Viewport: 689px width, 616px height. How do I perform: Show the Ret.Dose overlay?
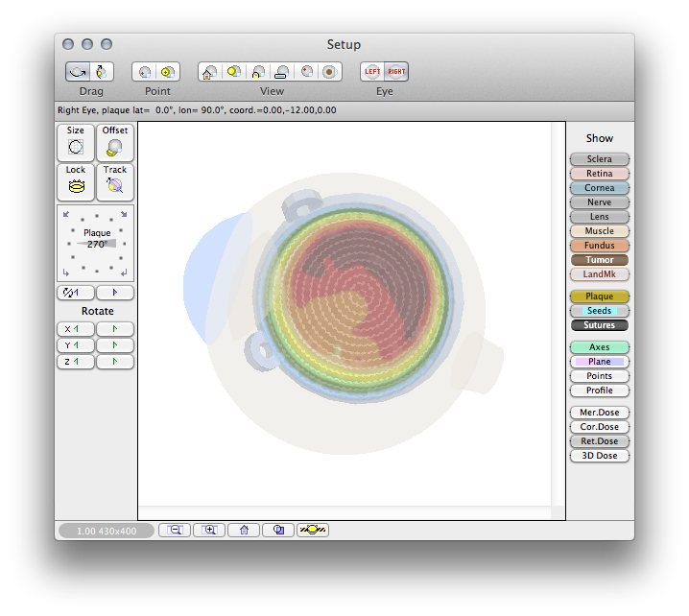coord(600,441)
